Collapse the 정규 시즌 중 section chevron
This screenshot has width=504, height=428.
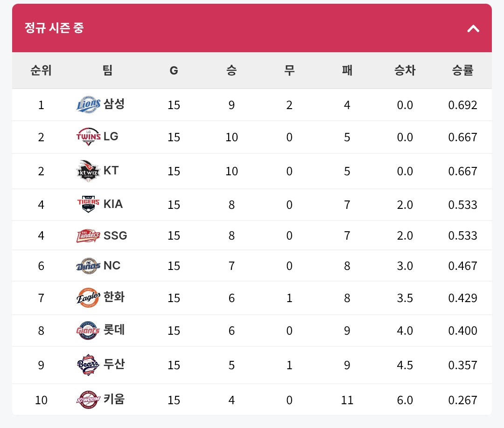coord(473,28)
